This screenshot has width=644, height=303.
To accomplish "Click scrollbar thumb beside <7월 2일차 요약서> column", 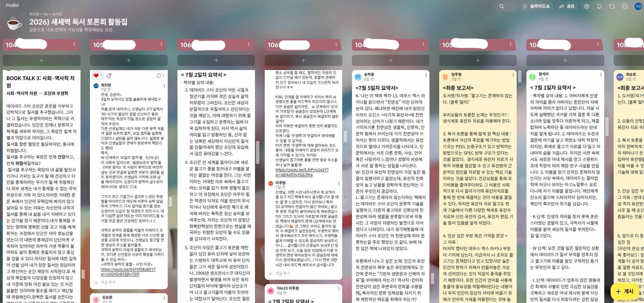I will 258,153.
